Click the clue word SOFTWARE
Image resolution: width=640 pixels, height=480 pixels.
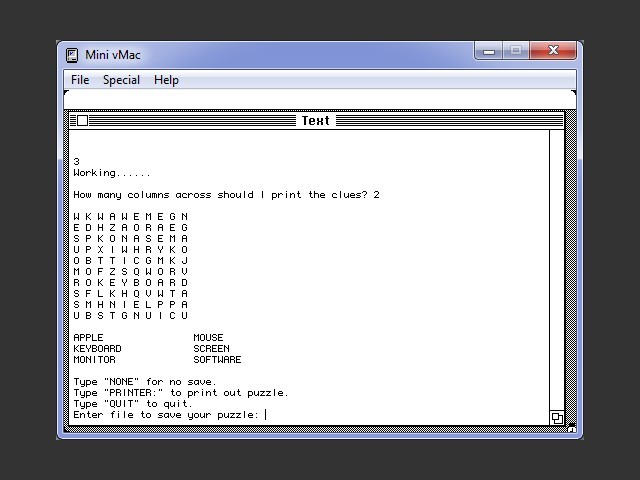click(217, 360)
